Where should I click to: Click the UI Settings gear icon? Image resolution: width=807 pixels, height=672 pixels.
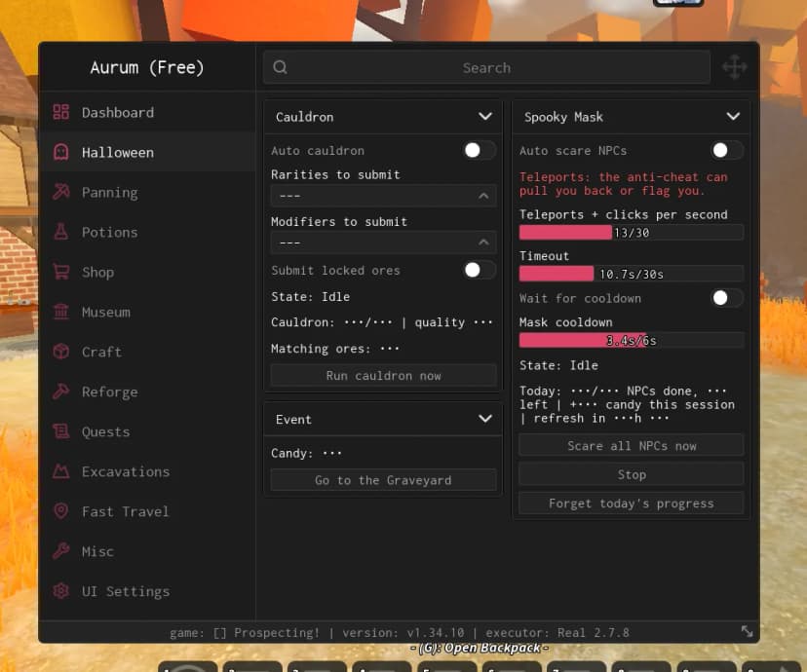click(60, 591)
